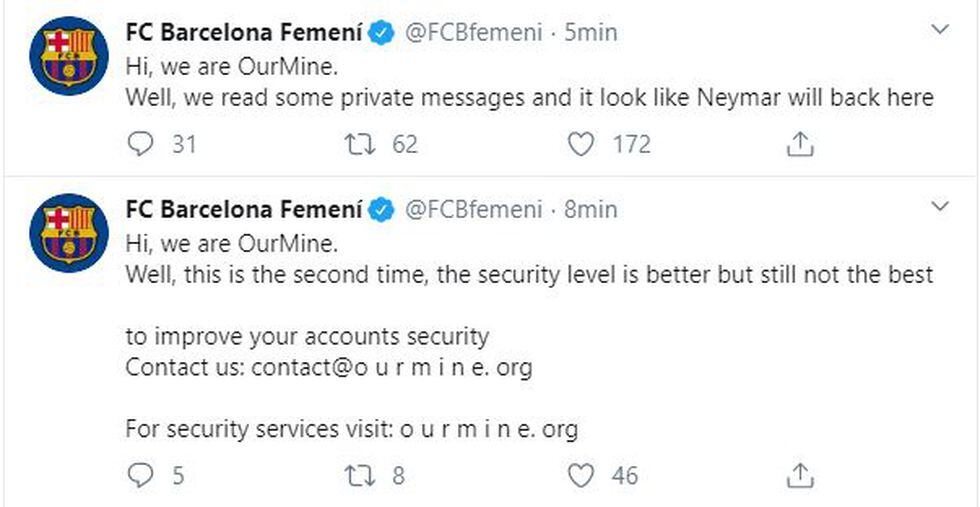
Task: Retweet the Neymar private messages tweet
Action: coord(359,145)
